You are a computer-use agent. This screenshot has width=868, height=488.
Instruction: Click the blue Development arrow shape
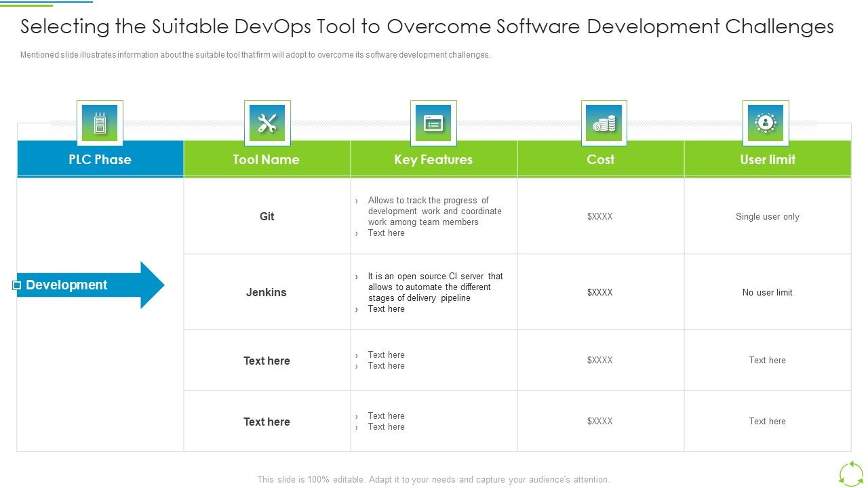click(x=91, y=285)
